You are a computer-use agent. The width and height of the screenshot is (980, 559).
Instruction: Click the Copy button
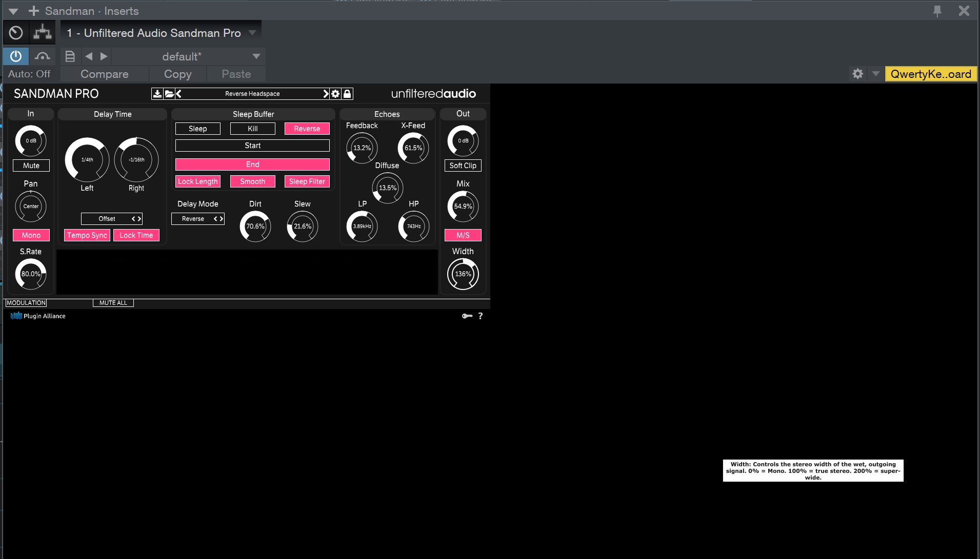click(178, 74)
